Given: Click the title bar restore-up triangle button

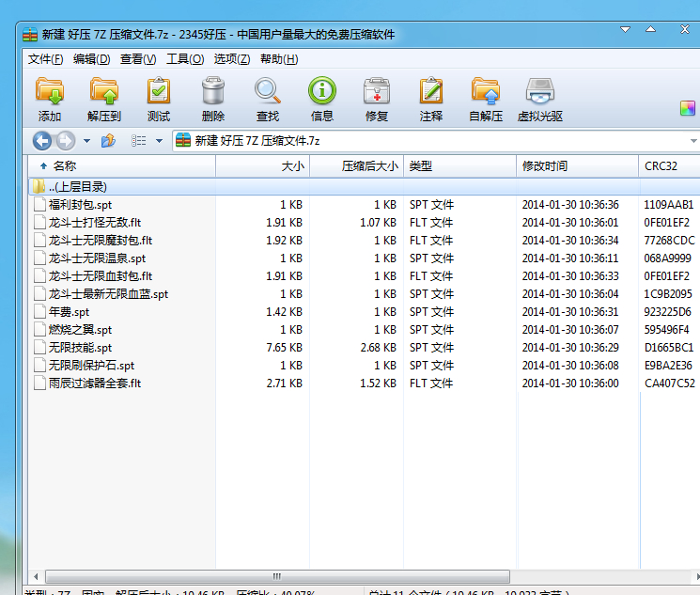Looking at the screenshot, I should [x=651, y=29].
